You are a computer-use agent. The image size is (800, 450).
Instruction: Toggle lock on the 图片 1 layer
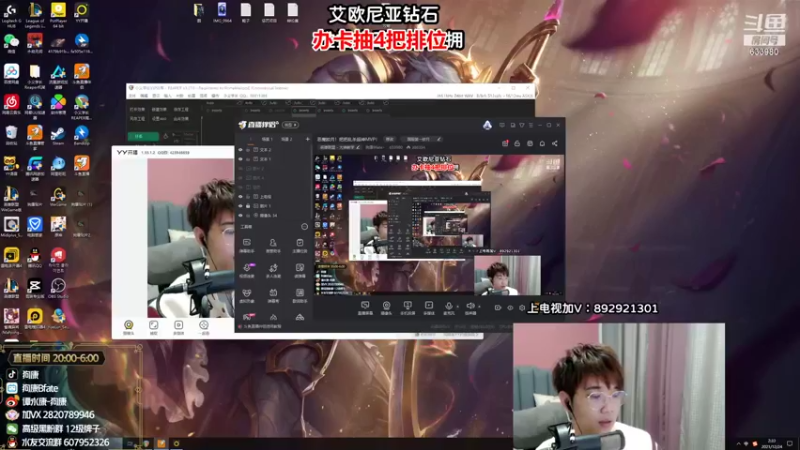click(248, 206)
